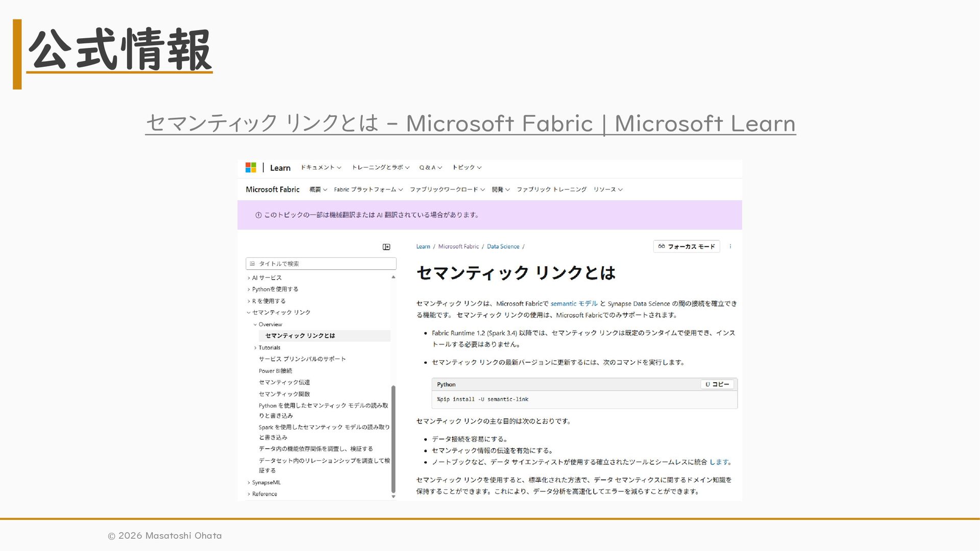The height and width of the screenshot is (551, 980).
Task: Click Data Science breadcrumb link
Action: (x=503, y=246)
